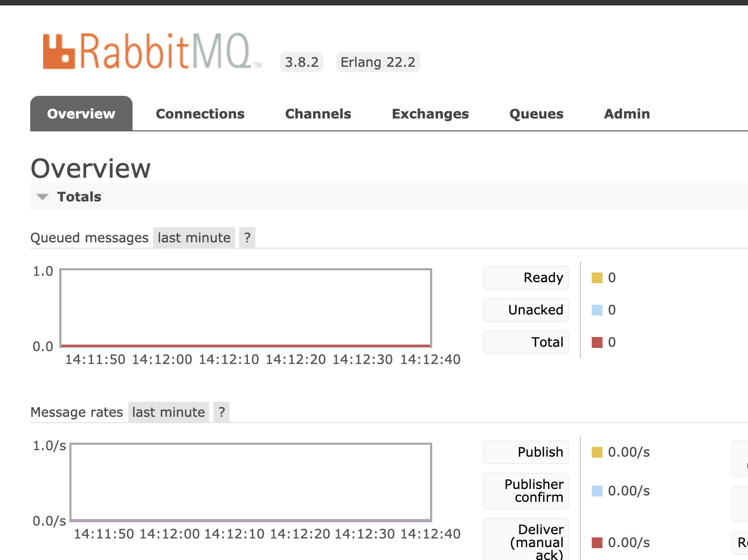748x560 pixels.
Task: Click the red Total legend square
Action: 597,342
